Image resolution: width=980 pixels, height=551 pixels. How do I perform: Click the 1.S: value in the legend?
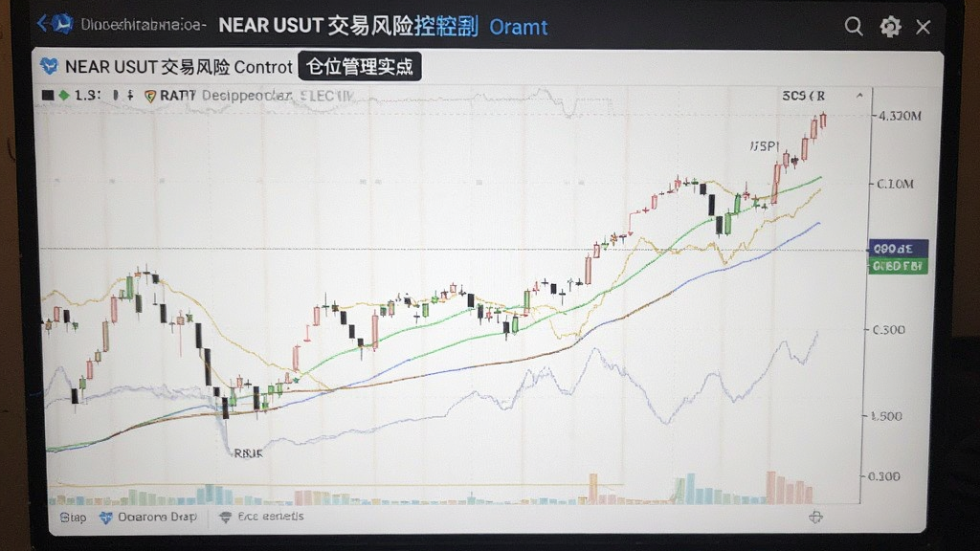[87, 95]
